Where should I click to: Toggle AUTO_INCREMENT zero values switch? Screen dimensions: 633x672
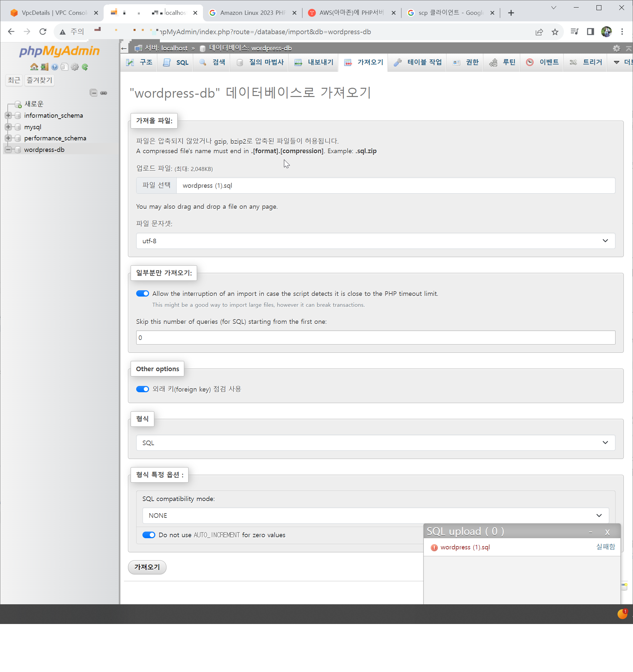click(148, 535)
